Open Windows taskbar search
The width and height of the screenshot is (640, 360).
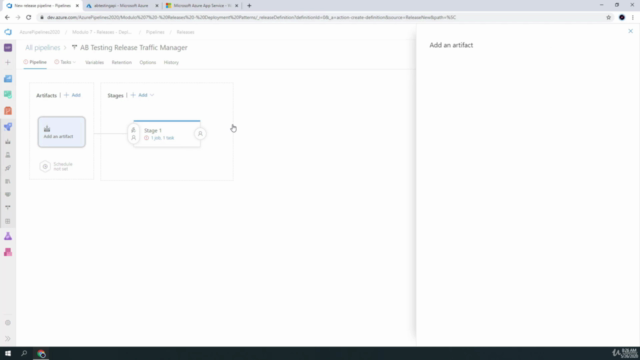[24, 353]
